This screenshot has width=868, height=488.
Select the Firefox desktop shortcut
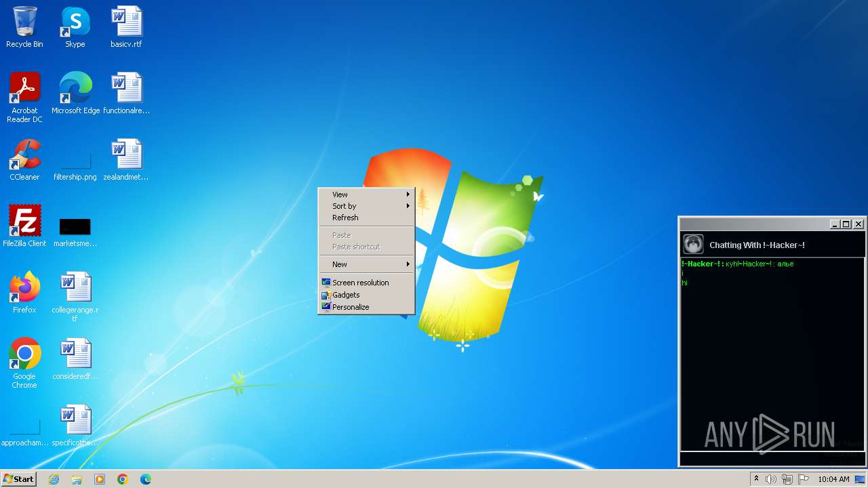coord(24,293)
